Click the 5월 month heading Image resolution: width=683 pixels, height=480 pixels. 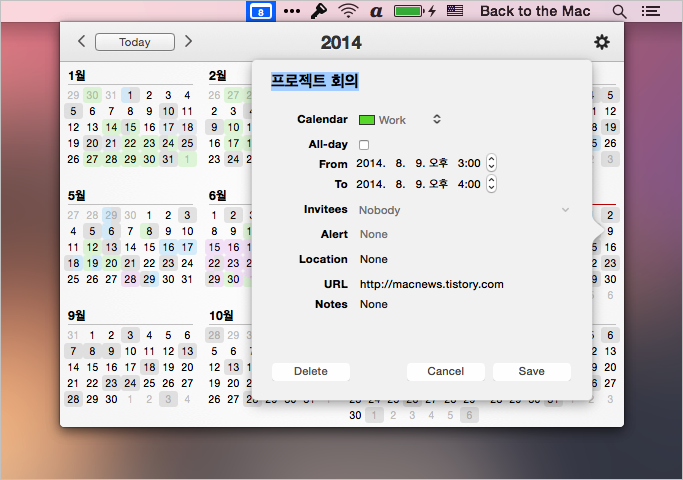pyautogui.click(x=77, y=196)
